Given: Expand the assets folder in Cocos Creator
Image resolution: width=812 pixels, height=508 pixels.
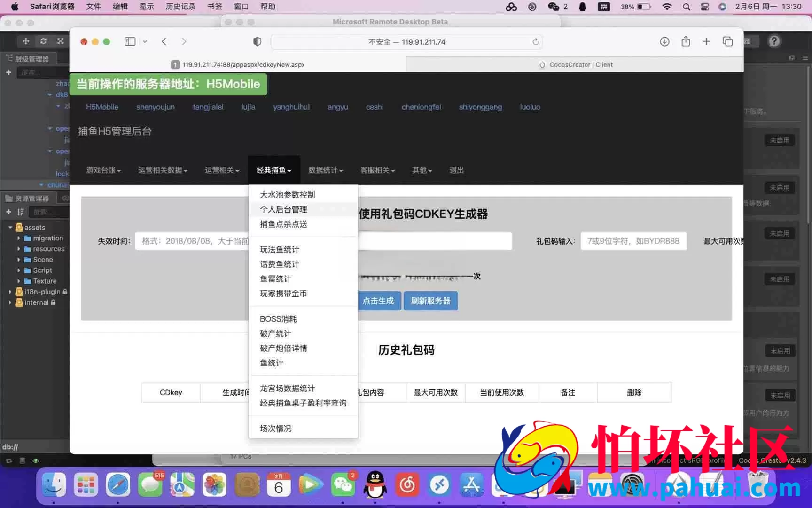Looking at the screenshot, I should click(x=10, y=227).
